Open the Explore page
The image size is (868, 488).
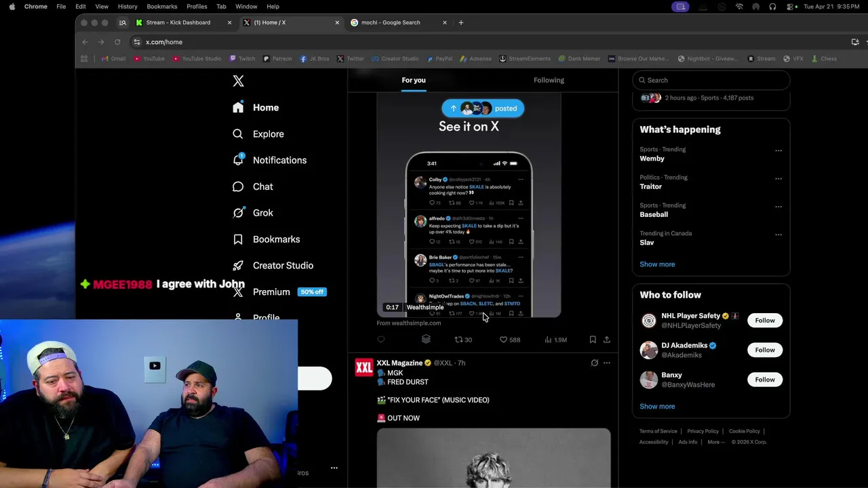[258, 134]
